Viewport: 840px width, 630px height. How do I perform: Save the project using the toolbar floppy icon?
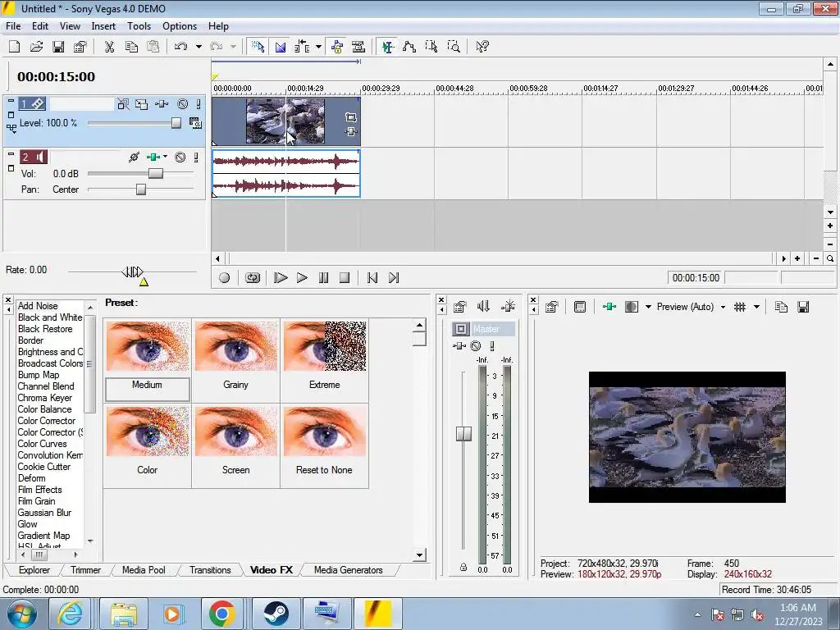point(58,47)
